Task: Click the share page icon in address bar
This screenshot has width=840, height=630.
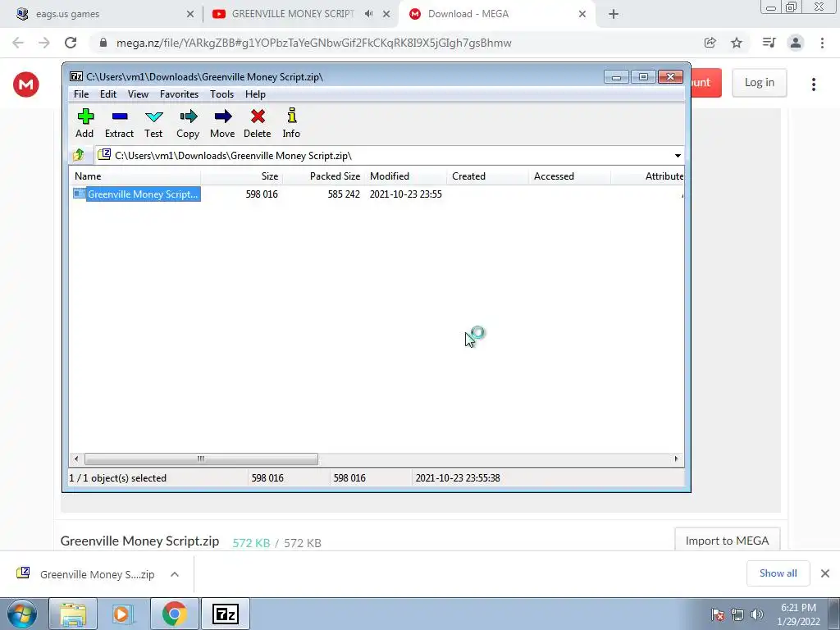Action: 710,43
